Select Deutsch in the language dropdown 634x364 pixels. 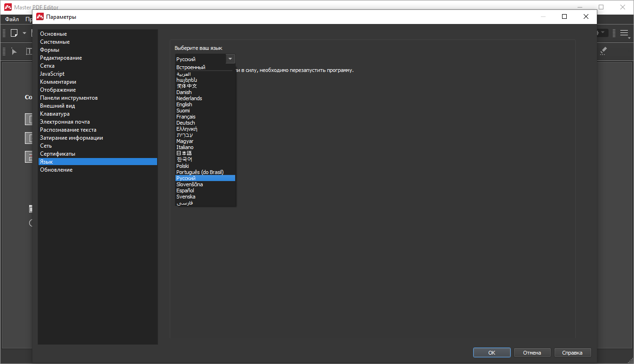[186, 123]
